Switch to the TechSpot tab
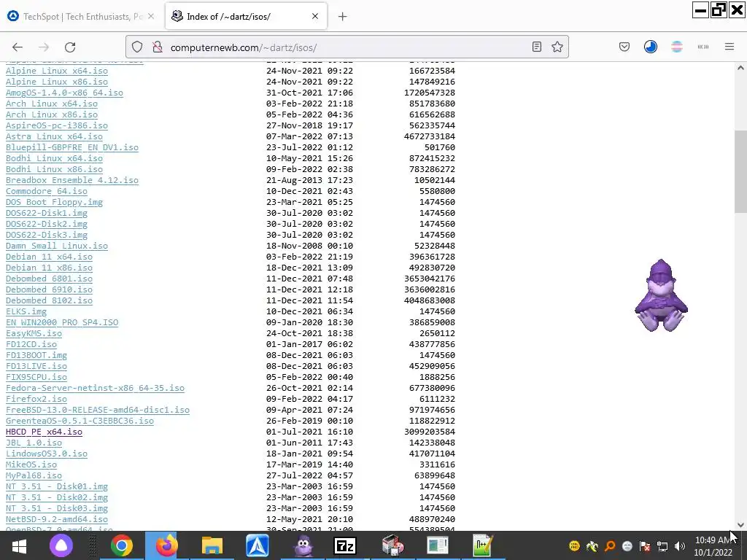 (81, 16)
